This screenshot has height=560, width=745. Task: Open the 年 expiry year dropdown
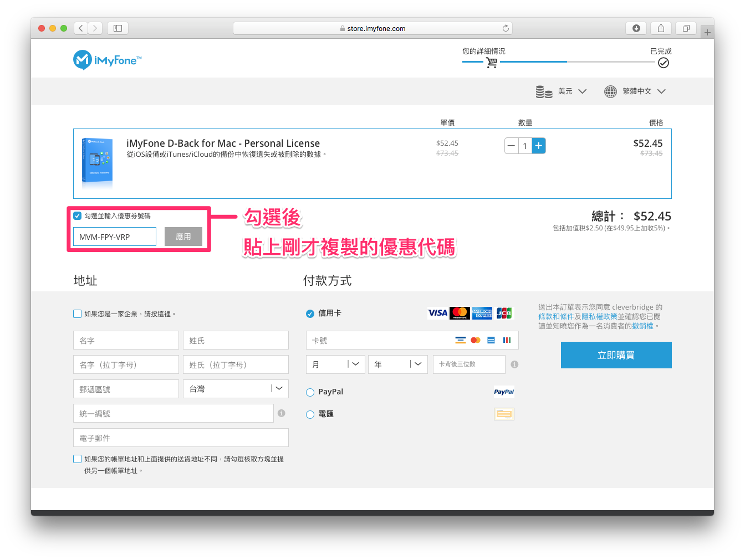coord(398,364)
